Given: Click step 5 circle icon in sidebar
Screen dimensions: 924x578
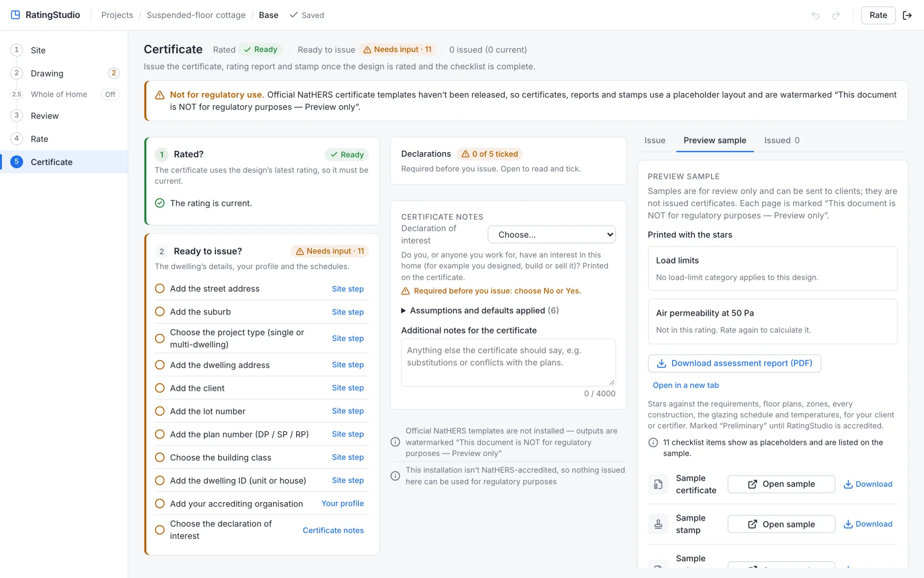Looking at the screenshot, I should [17, 162].
